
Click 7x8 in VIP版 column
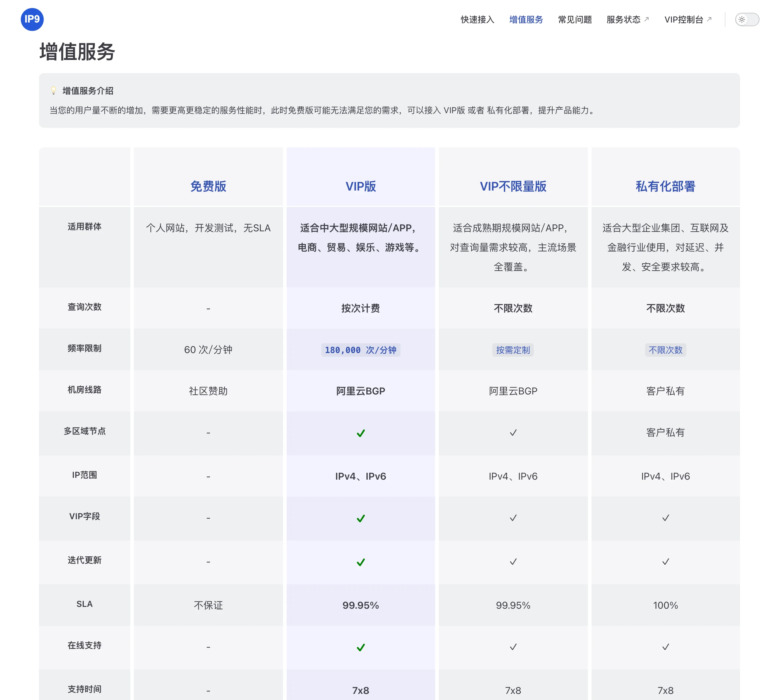tap(360, 690)
